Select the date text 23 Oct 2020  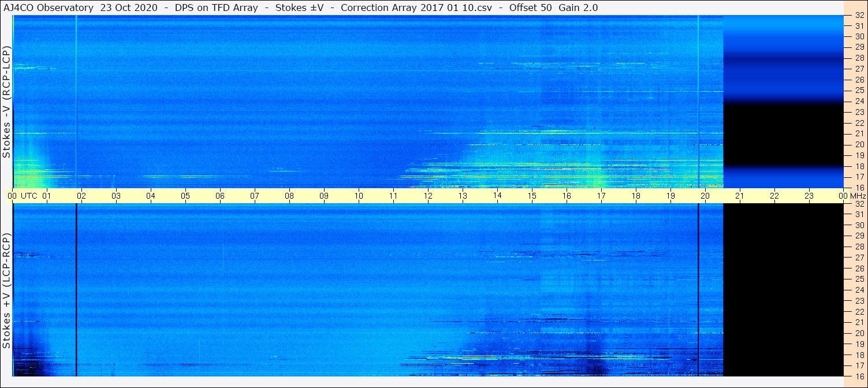point(128,8)
